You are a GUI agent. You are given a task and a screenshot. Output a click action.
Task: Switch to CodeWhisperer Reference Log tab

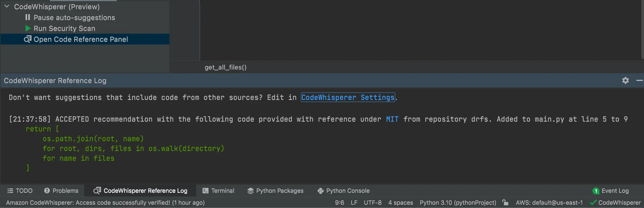[140, 191]
